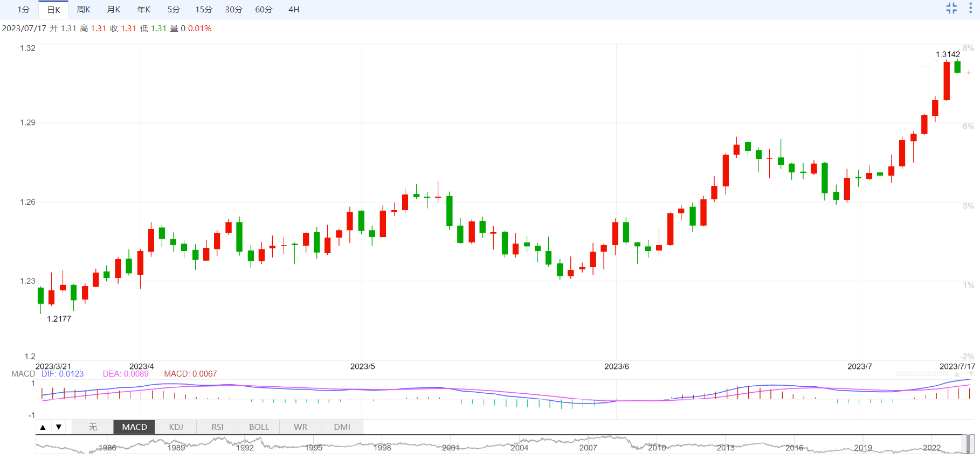Click the exit fullscreen icon
The width and height of the screenshot is (980, 473).
point(951,8)
